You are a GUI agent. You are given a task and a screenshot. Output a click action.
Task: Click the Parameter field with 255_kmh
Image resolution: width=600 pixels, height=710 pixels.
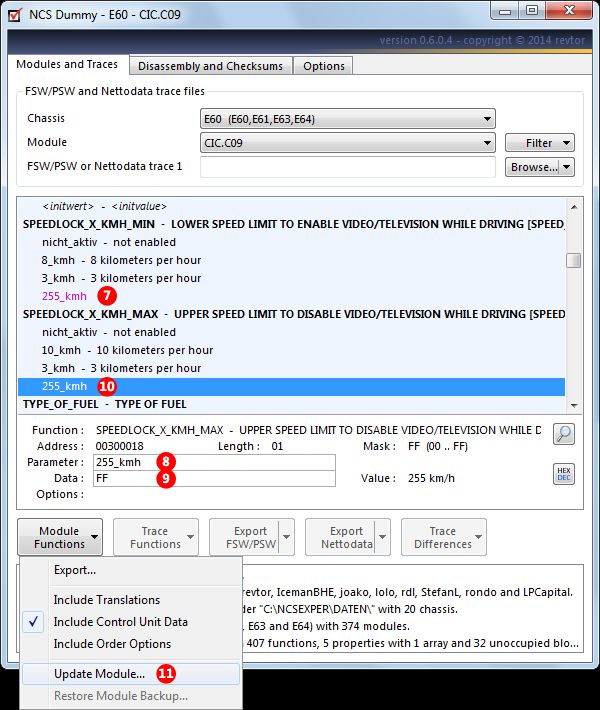[214, 462]
